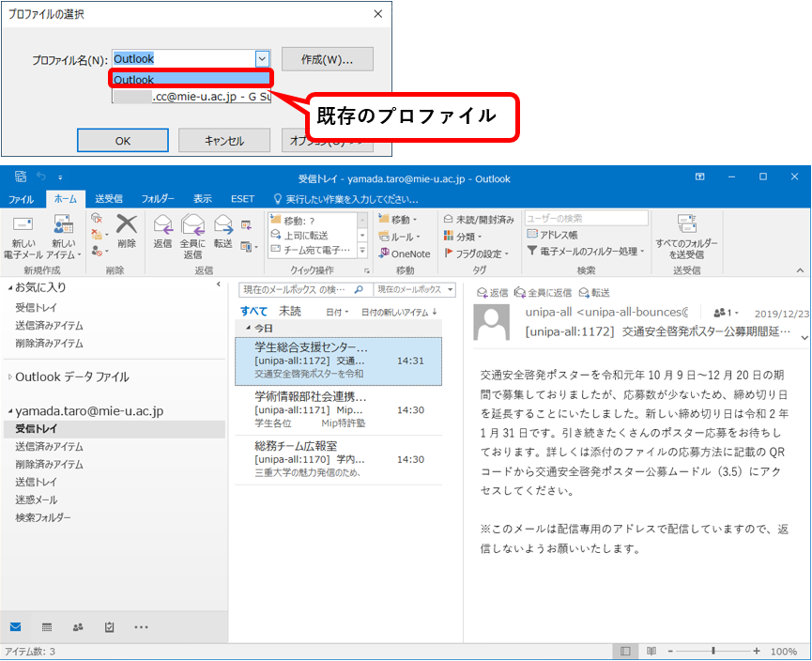Expand the Quick Steps gallery
This screenshot has height=661, width=812.
click(x=362, y=251)
